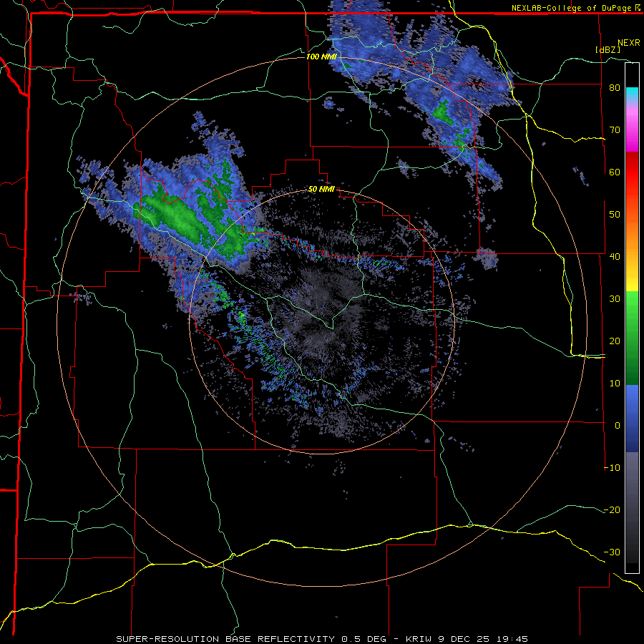
Task: Click the 'SUPER-RESOLUTION BASE REFLECTIVITY' product title
Action: [225, 639]
